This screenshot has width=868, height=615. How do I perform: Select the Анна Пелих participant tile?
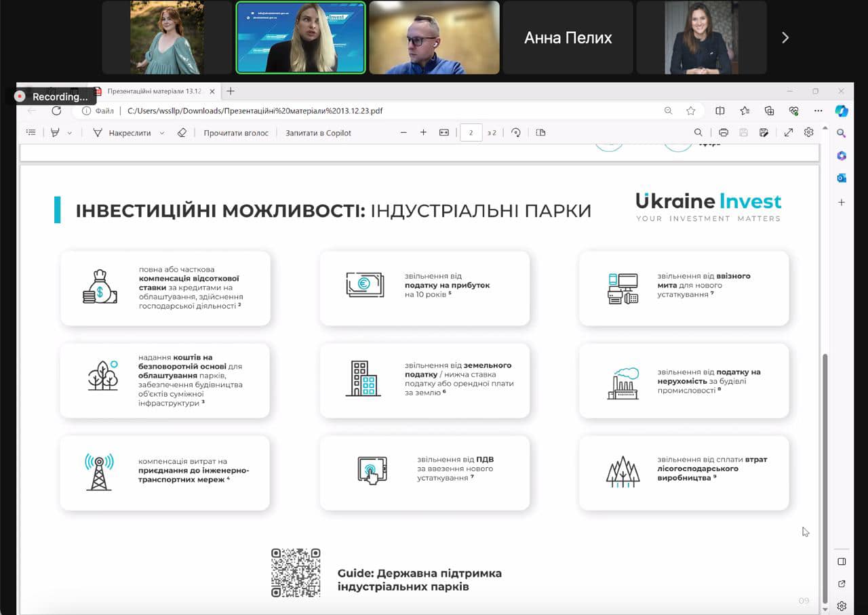click(x=568, y=37)
